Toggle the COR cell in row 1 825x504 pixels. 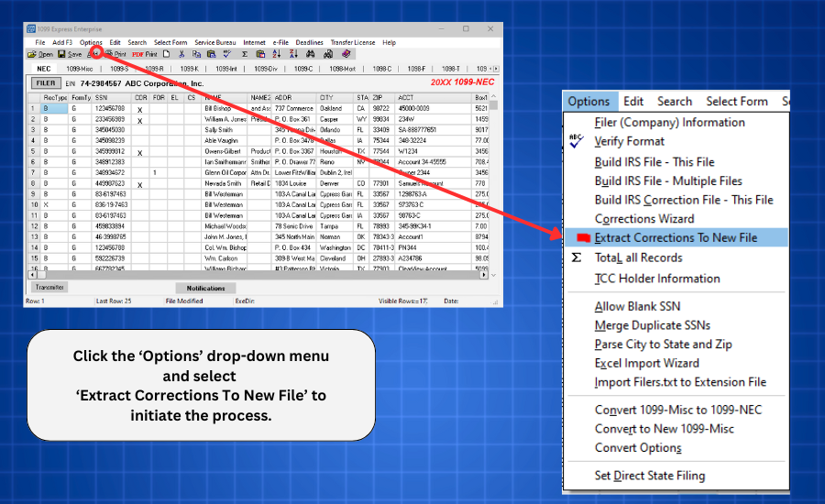140,108
